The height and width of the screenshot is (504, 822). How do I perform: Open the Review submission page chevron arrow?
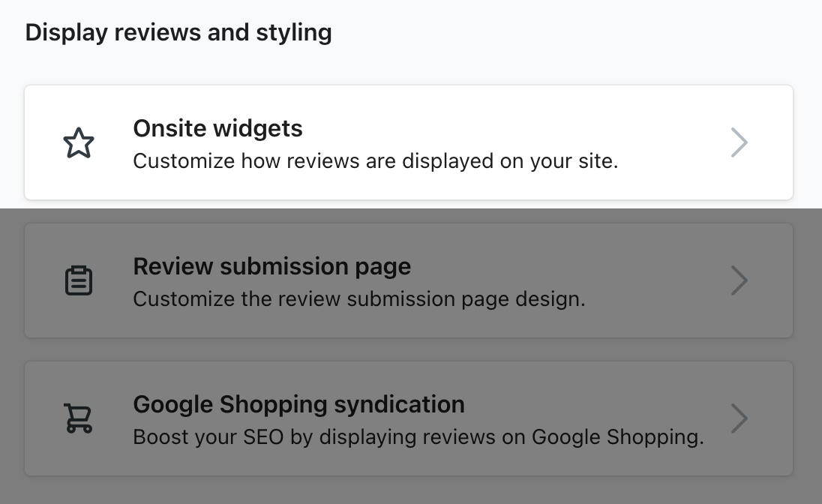[x=739, y=280]
